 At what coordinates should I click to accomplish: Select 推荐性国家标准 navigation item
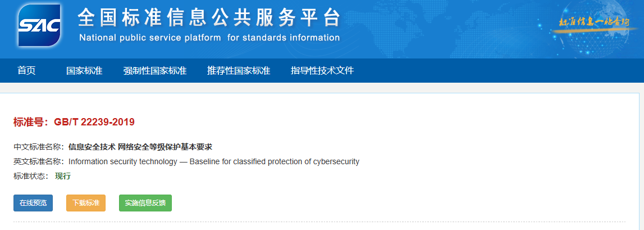pyautogui.click(x=239, y=70)
